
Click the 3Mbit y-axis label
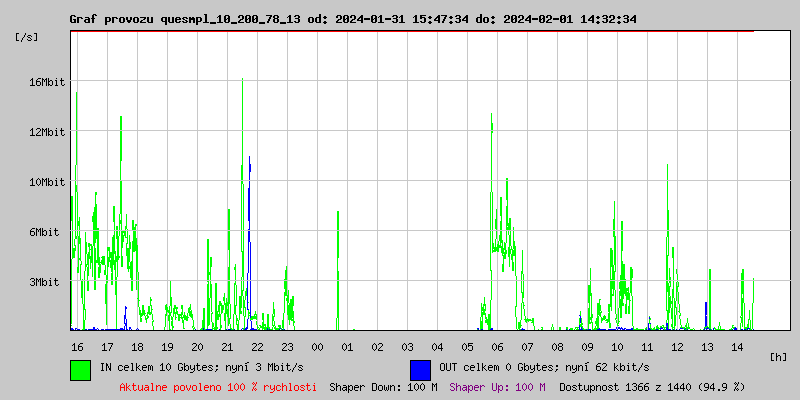[44, 282]
